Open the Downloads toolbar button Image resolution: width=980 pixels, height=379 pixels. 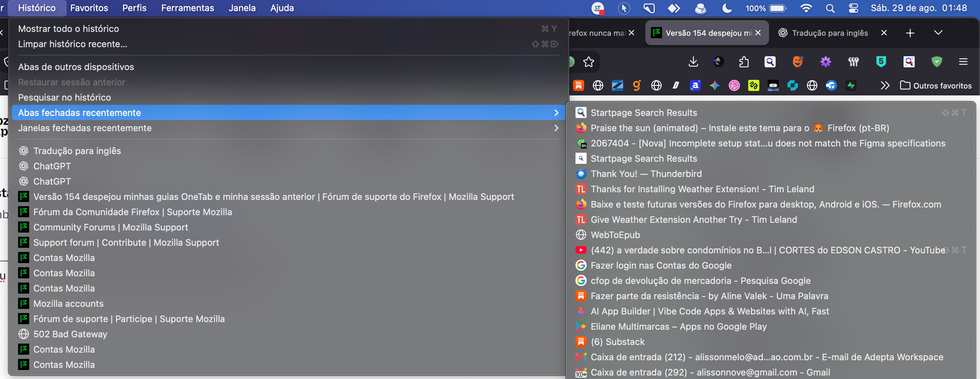point(693,61)
